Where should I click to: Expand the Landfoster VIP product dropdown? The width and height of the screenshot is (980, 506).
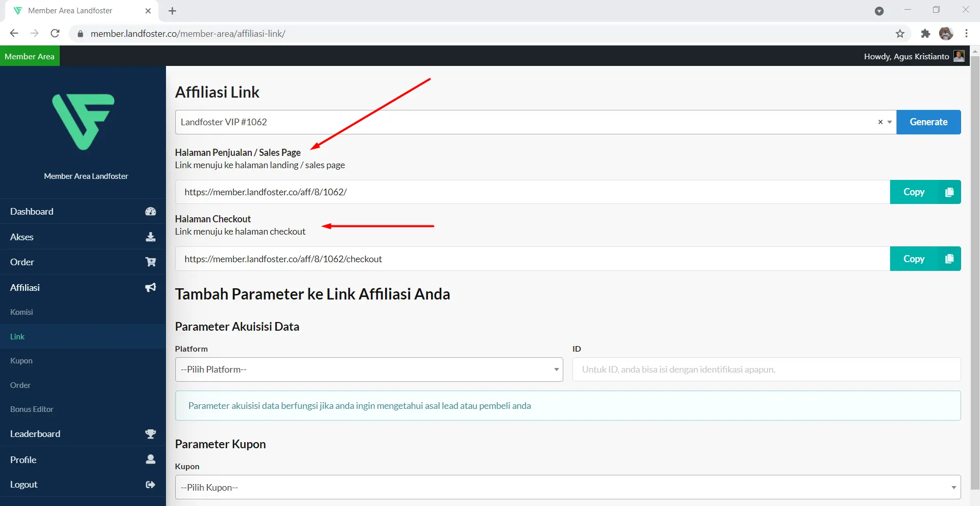[x=890, y=122]
